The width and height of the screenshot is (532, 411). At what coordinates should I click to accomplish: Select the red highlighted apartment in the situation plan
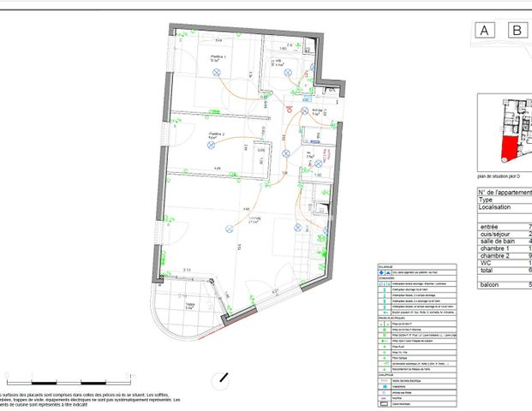click(x=510, y=148)
